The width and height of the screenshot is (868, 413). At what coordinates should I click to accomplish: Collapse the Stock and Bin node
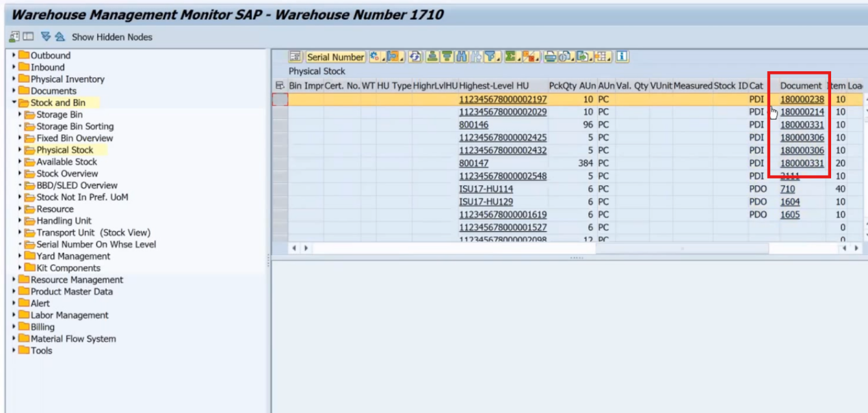pos(14,103)
